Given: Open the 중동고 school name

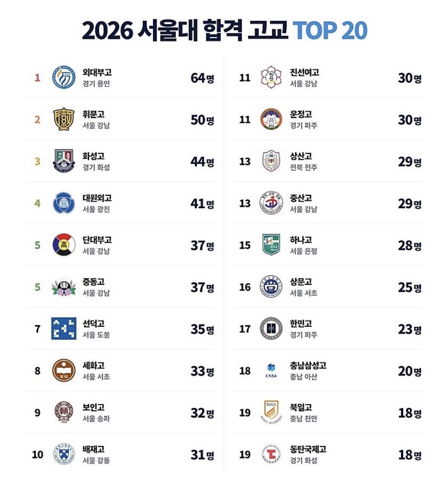Looking at the screenshot, I should point(93,282).
